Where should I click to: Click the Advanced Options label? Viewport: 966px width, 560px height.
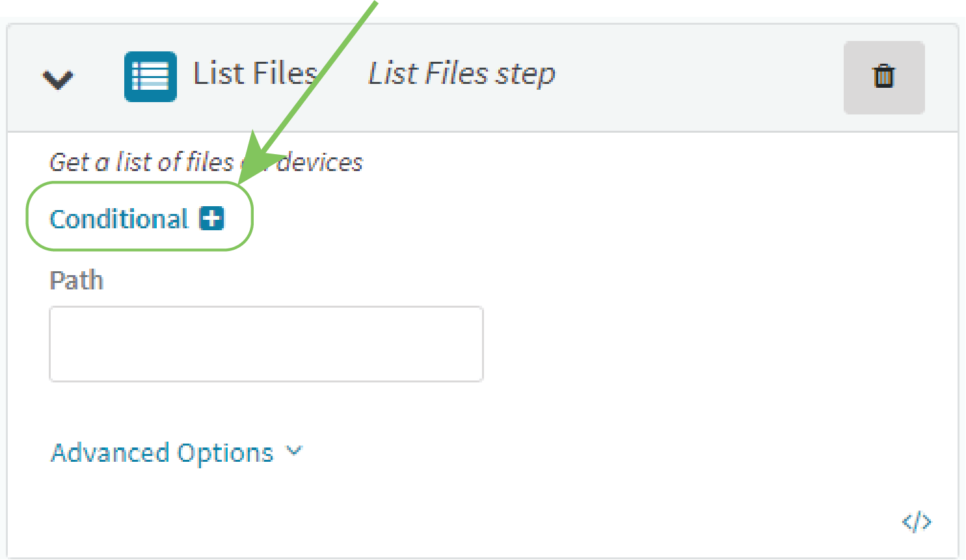[x=161, y=452]
